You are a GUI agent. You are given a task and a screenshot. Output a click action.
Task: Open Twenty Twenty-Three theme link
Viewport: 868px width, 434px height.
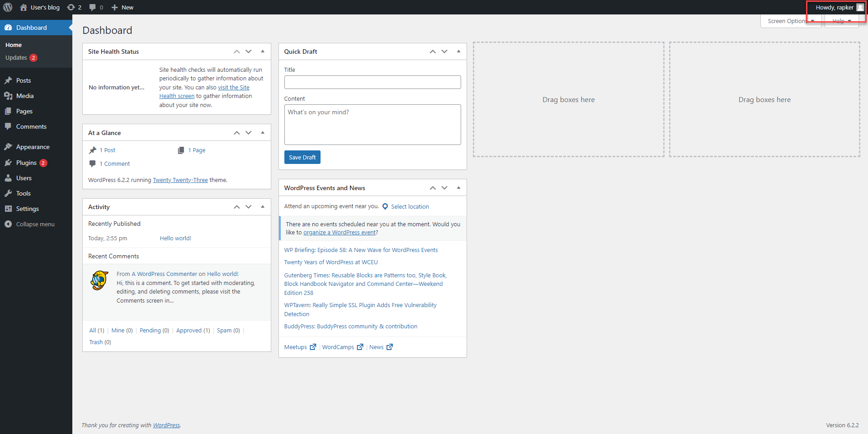(180, 180)
